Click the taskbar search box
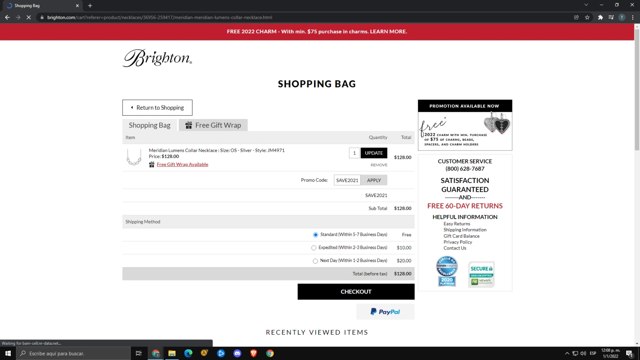The height and width of the screenshot is (360, 640). click(x=73, y=353)
